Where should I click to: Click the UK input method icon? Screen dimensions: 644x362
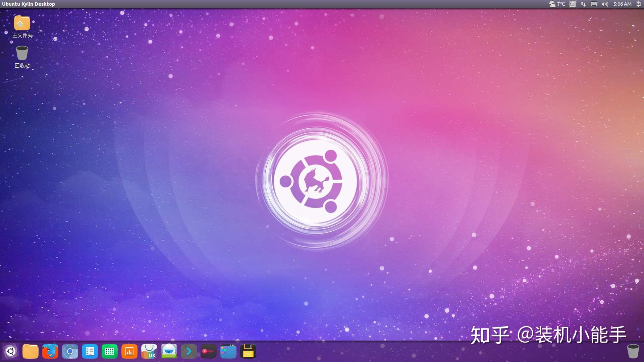(149, 351)
